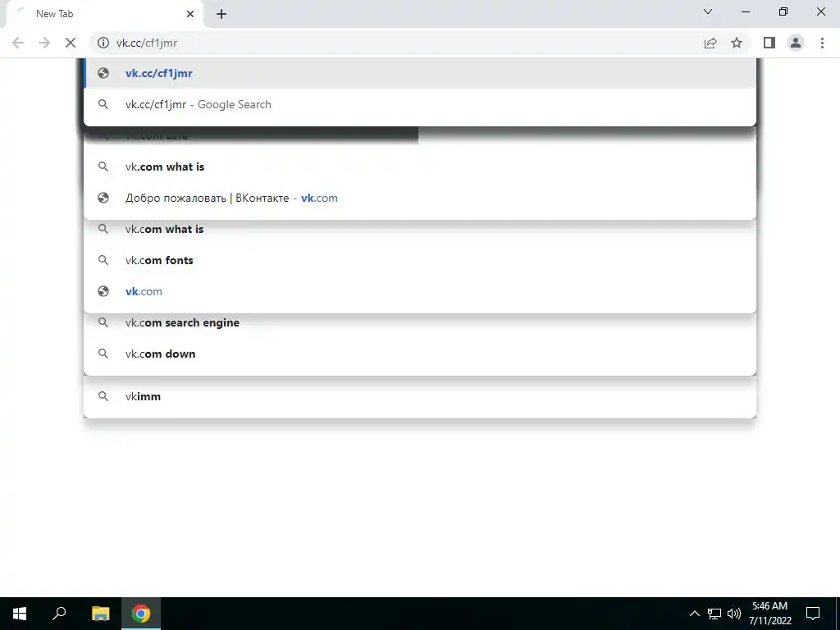Open taskbar search
This screenshot has width=840, height=630.
click(x=59, y=614)
